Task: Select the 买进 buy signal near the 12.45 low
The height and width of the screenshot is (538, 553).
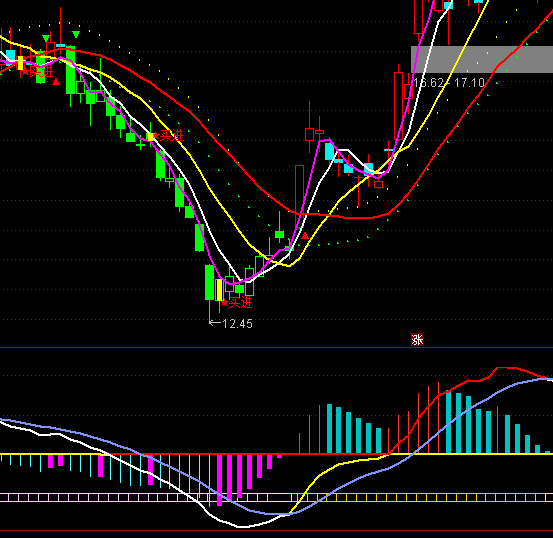Action: [x=236, y=303]
